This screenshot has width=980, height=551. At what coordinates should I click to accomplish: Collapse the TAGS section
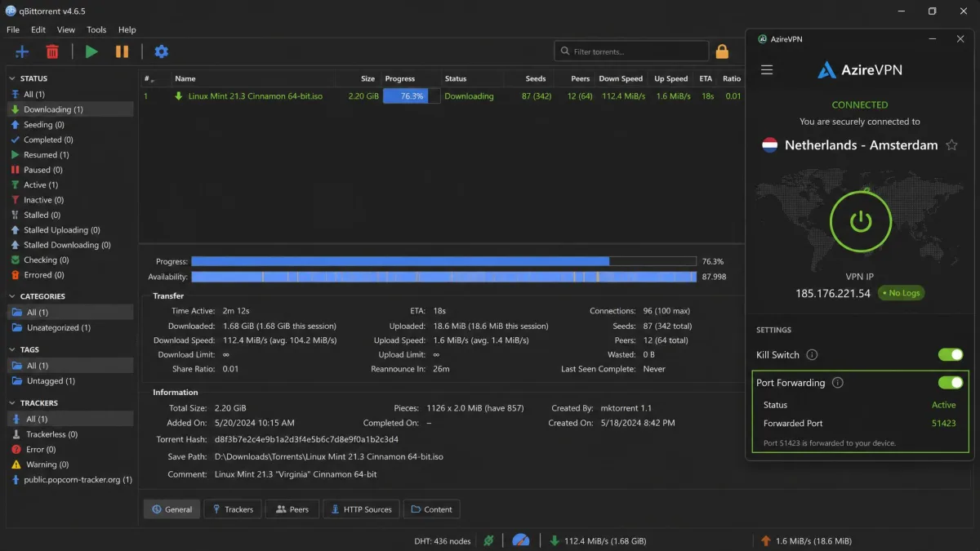point(12,349)
